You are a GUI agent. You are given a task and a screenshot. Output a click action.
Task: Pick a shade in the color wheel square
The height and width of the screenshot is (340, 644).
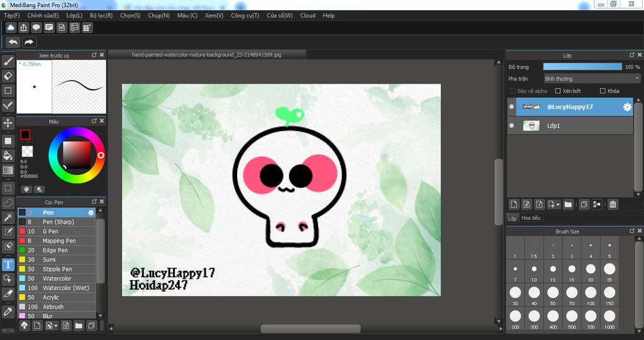pos(76,155)
